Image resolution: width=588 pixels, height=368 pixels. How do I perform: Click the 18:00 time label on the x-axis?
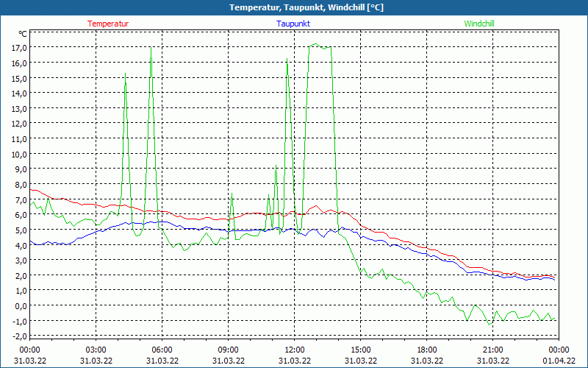pos(427,350)
